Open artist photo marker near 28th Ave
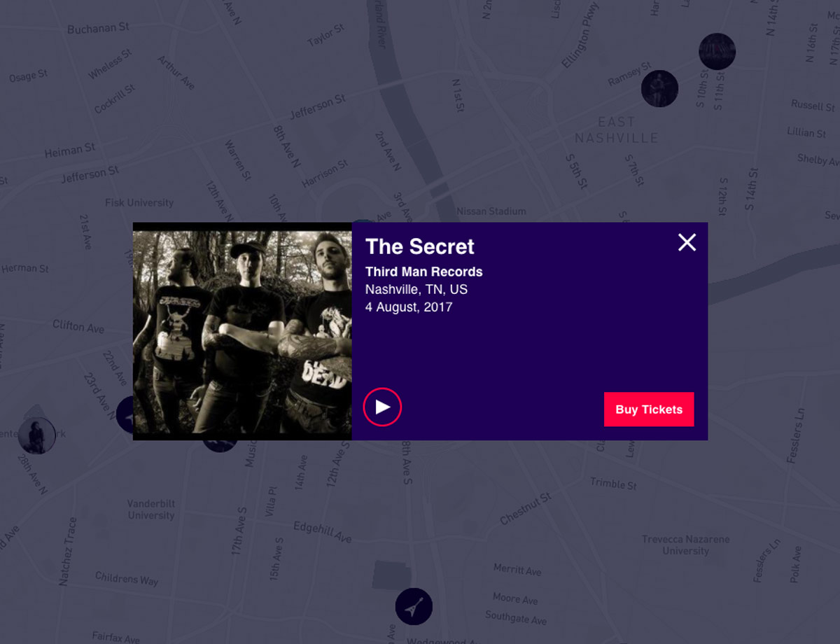This screenshot has width=840, height=644. (36, 435)
